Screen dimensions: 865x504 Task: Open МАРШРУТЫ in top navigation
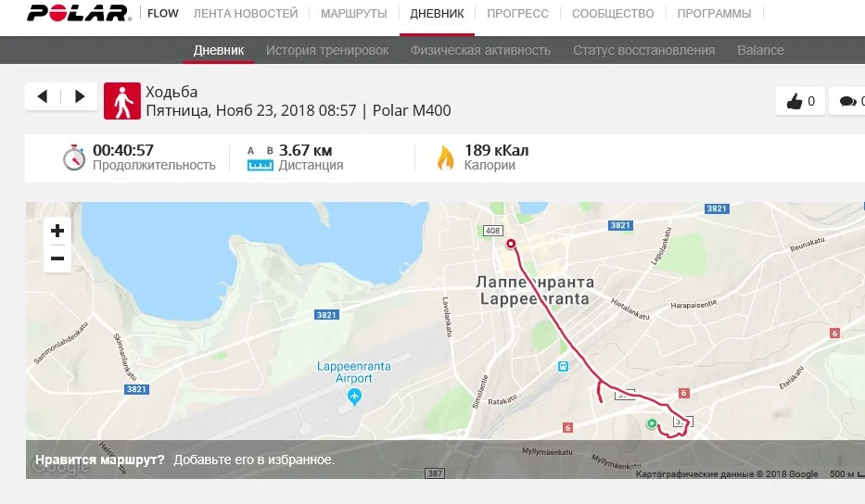click(x=353, y=13)
